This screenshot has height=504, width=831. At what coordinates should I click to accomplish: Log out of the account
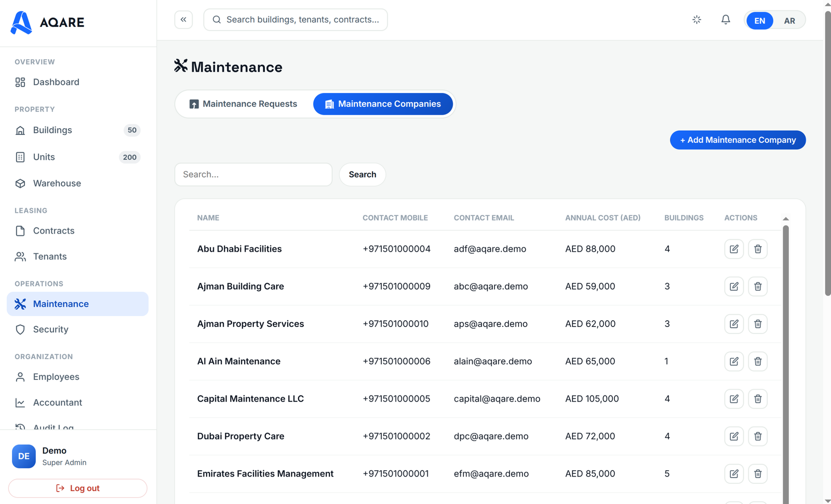pyautogui.click(x=78, y=488)
